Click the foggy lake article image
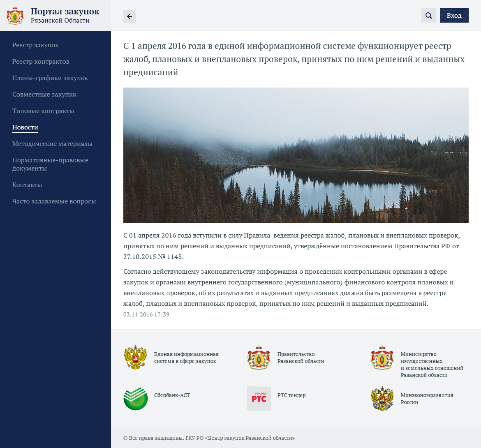481x448 pixels. coord(296,155)
